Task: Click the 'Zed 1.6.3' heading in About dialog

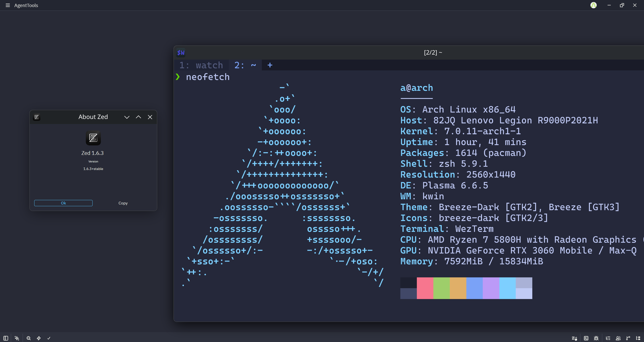Action: pyautogui.click(x=93, y=153)
